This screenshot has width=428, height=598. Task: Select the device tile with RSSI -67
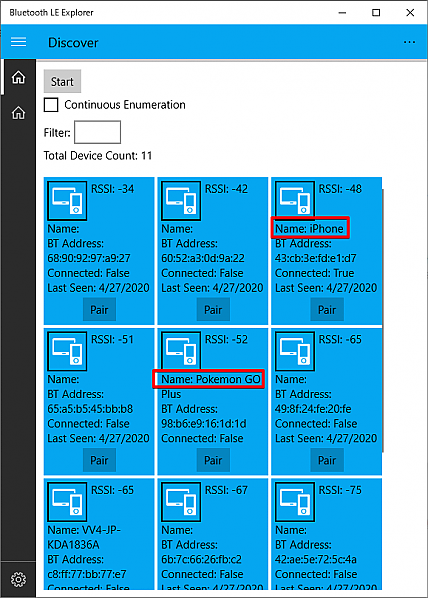pyautogui.click(x=213, y=534)
